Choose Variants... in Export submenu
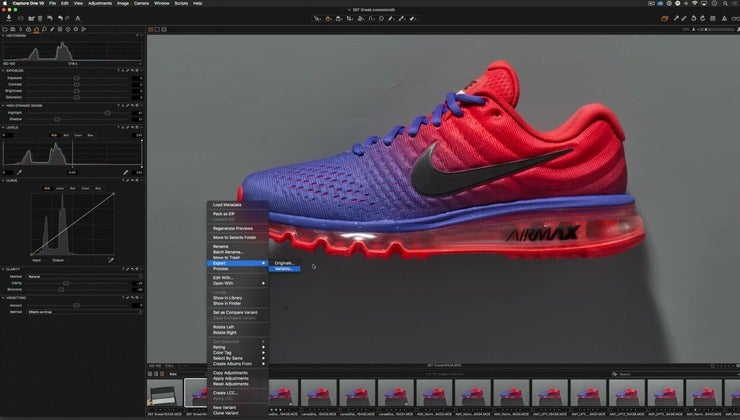The width and height of the screenshot is (740, 420). tap(284, 269)
